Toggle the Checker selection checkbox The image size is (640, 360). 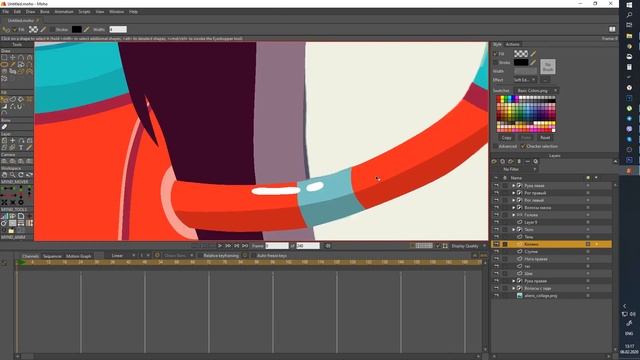click(x=523, y=146)
